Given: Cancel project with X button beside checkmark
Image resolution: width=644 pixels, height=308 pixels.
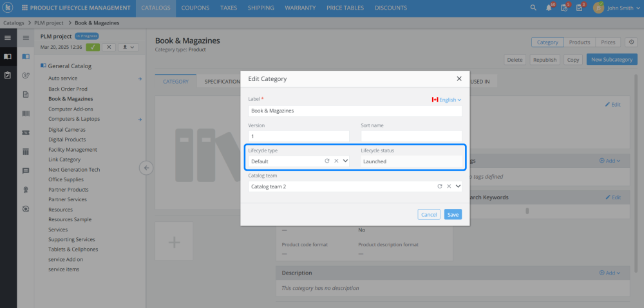Looking at the screenshot, I should tap(108, 47).
